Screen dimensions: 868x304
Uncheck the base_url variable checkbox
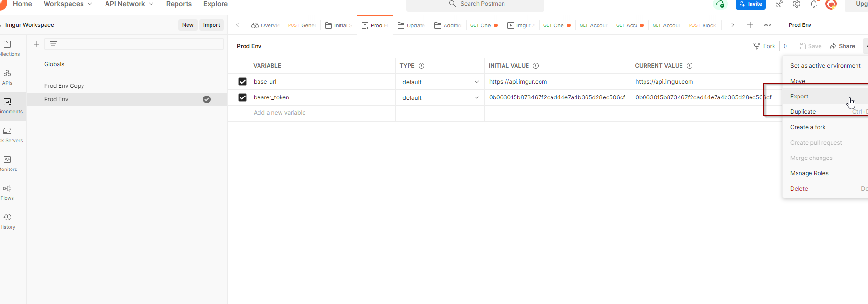coord(243,82)
